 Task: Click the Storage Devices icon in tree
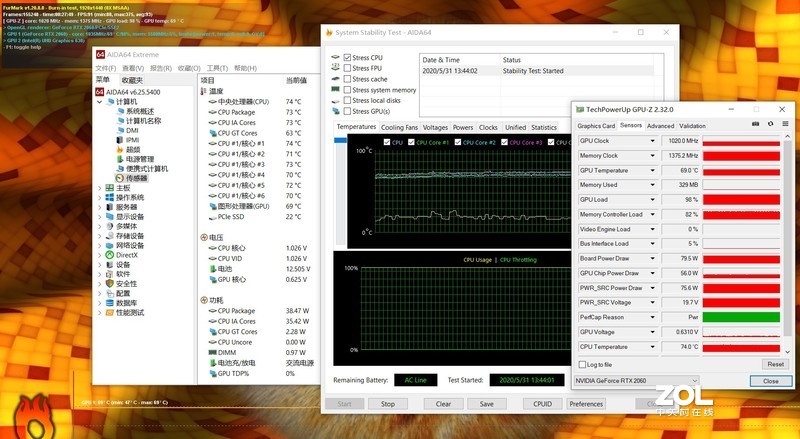(110, 236)
